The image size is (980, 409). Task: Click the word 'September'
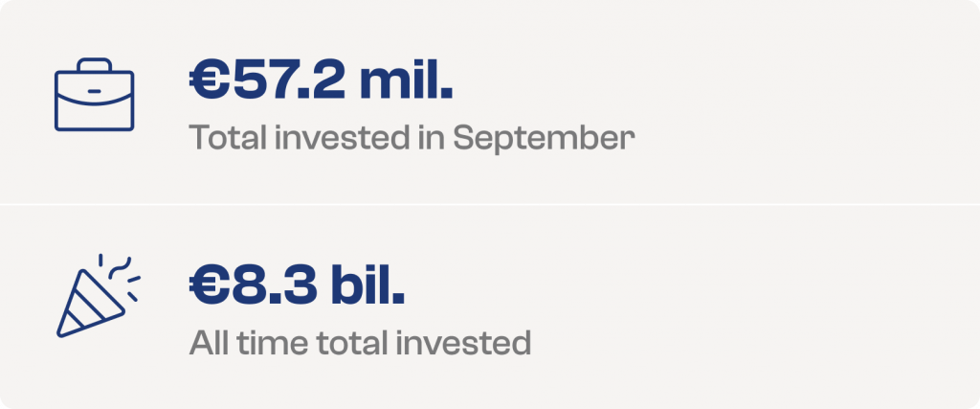[544, 139]
